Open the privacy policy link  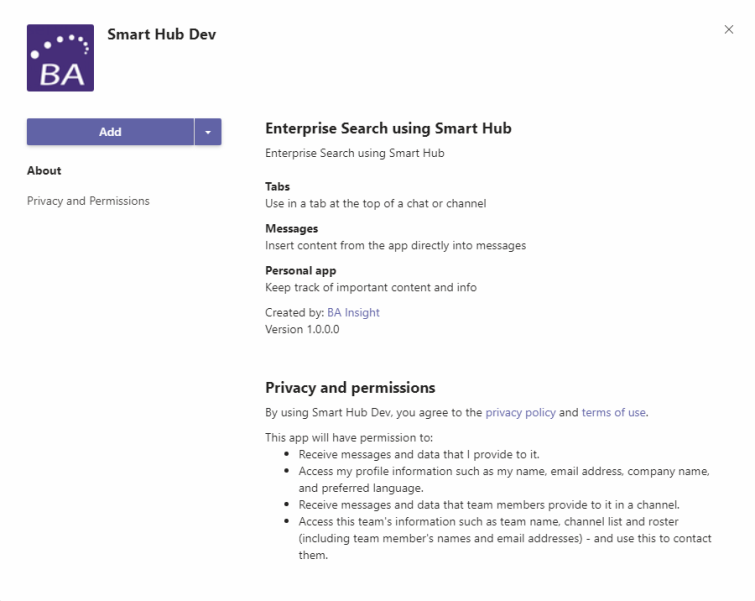click(x=519, y=412)
